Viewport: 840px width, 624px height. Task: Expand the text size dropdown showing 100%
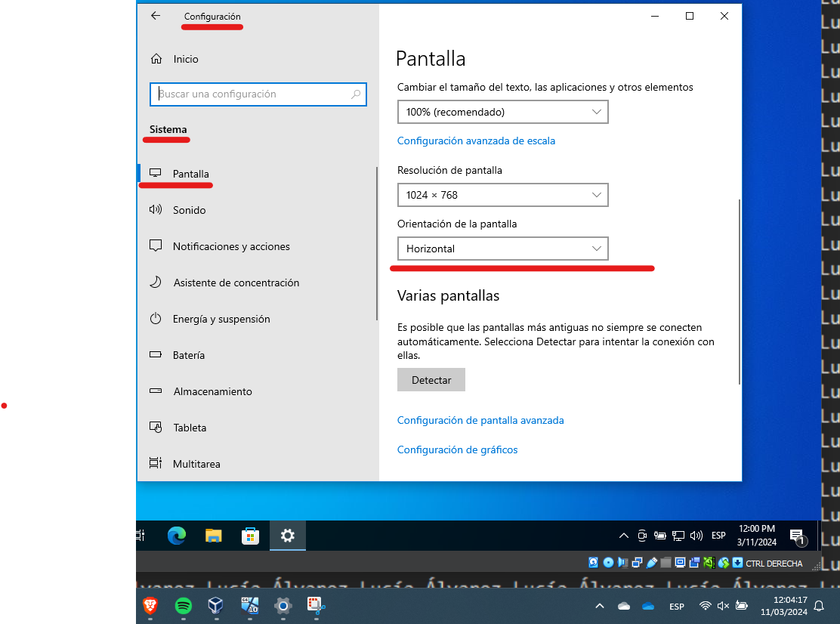(x=502, y=112)
